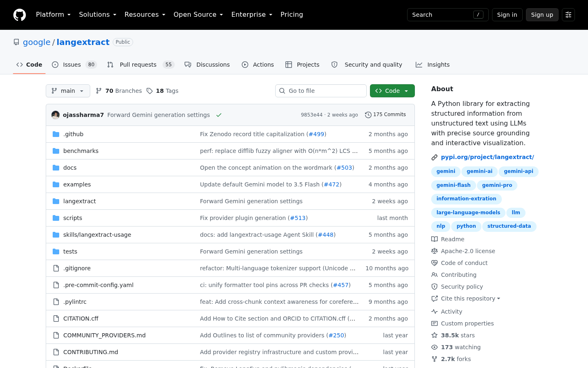588x368 pixels.
Task: Click the information-extration topic tag
Action: tap(466, 199)
